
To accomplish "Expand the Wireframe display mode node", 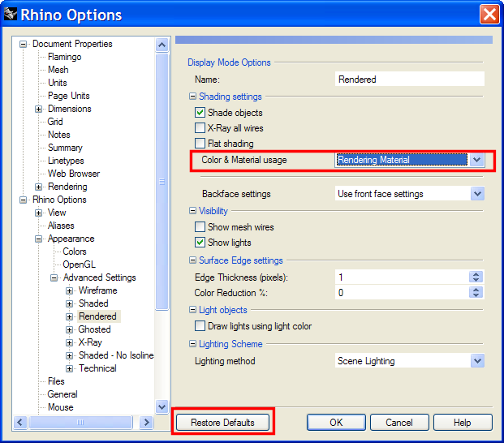I will (x=70, y=290).
